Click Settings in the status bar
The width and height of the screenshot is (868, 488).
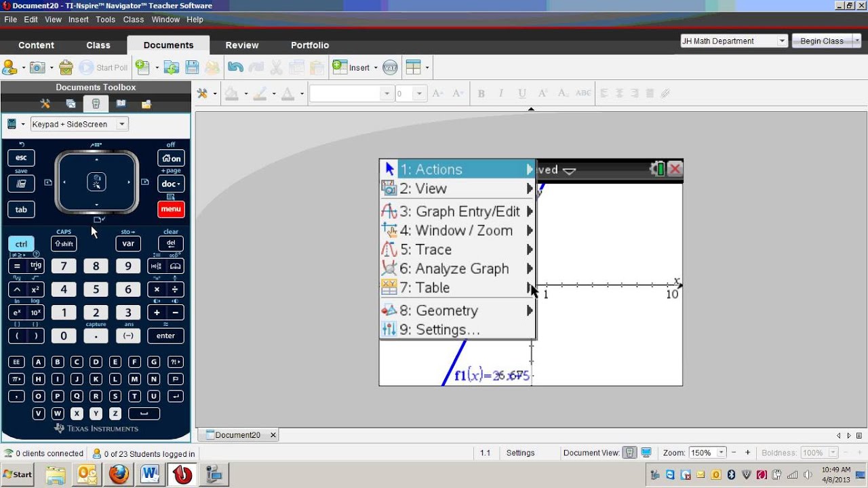pos(521,453)
